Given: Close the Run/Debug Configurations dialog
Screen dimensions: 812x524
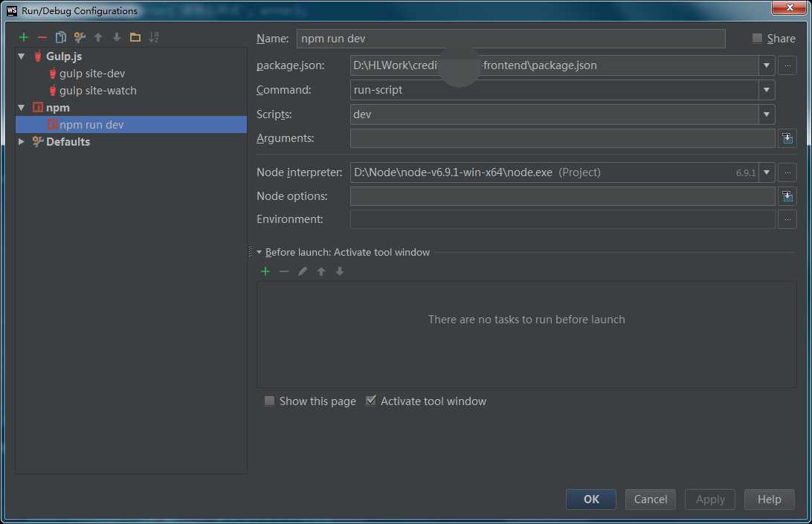Looking at the screenshot, I should click(x=789, y=7).
